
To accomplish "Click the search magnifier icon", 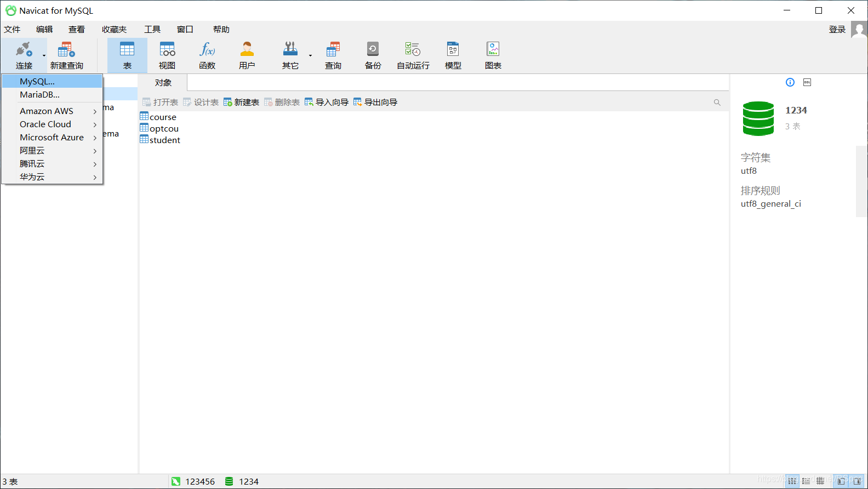I will [717, 103].
